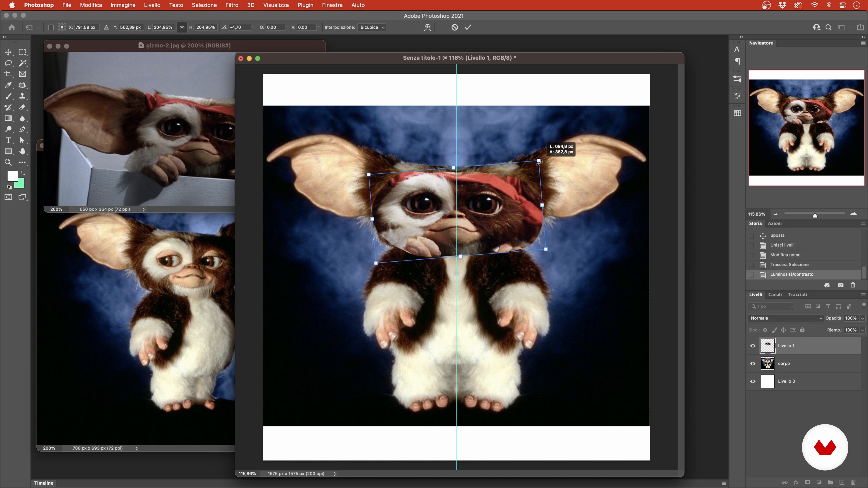Hide the Livello 0 layer
Viewport: 868px width, 488px height.
click(752, 381)
